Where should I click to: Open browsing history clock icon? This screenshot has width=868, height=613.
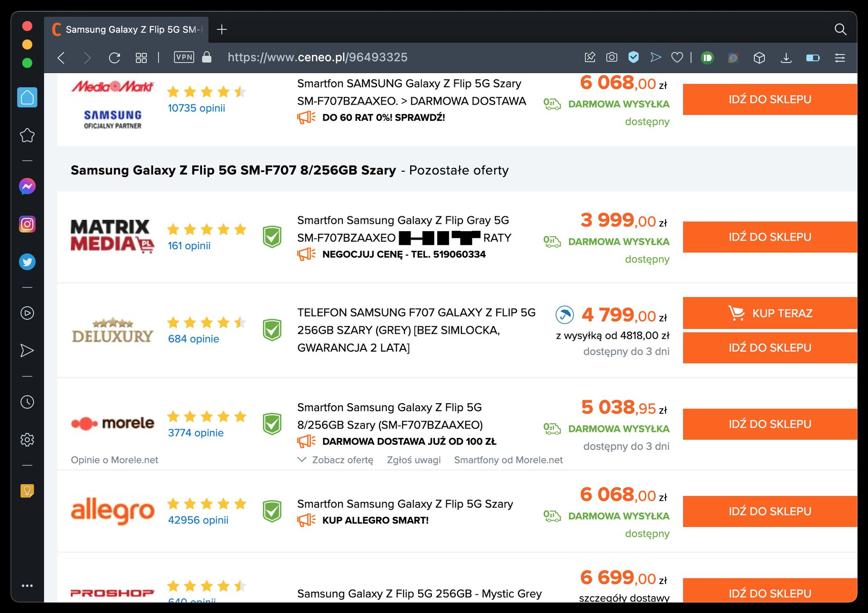point(27,402)
